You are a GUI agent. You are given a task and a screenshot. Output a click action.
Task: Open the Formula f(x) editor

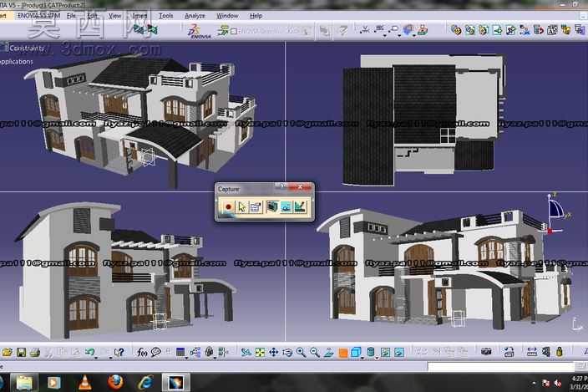pyautogui.click(x=142, y=352)
